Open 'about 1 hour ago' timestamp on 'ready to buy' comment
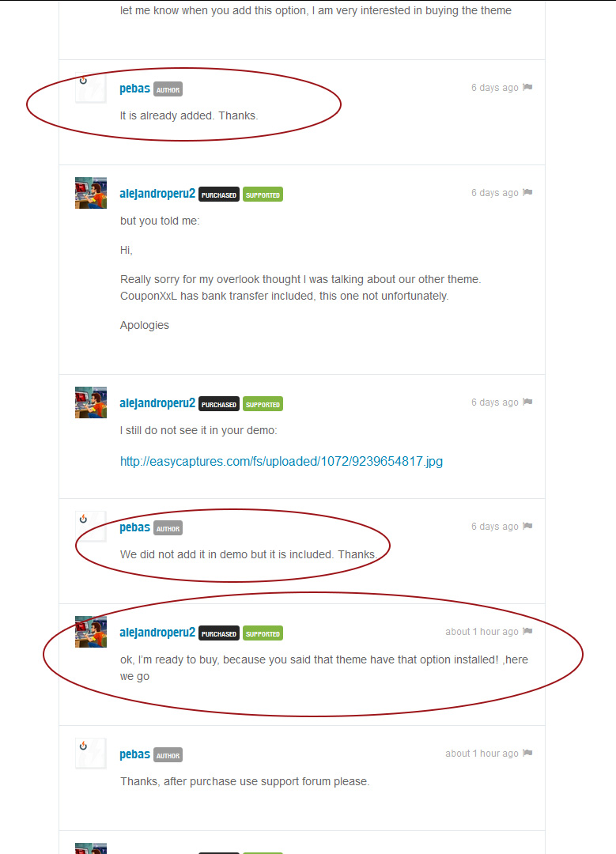The height and width of the screenshot is (854, 616). coord(482,632)
